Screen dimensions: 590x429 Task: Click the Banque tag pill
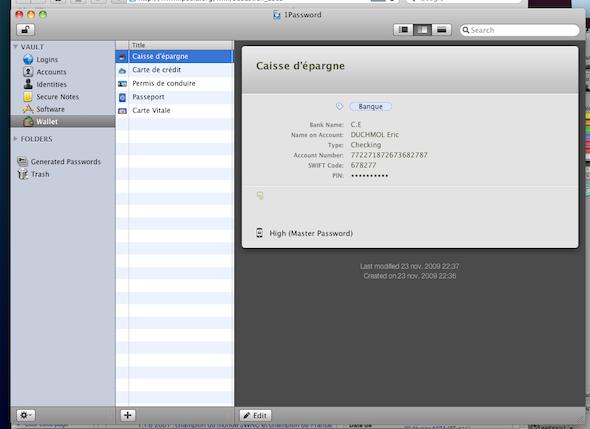pos(370,106)
